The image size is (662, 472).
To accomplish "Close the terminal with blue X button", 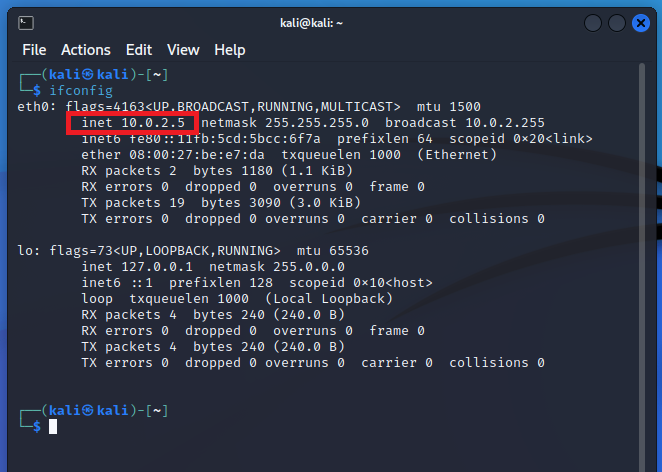I will point(640,23).
